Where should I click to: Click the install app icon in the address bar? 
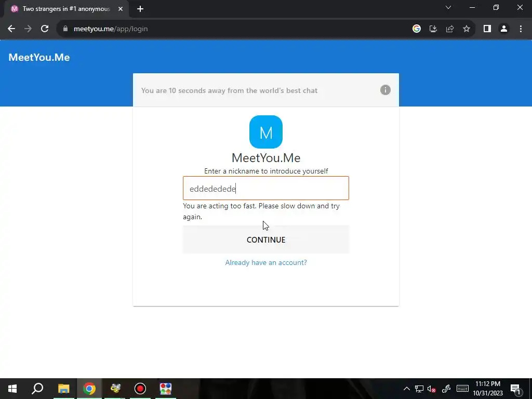tap(433, 29)
